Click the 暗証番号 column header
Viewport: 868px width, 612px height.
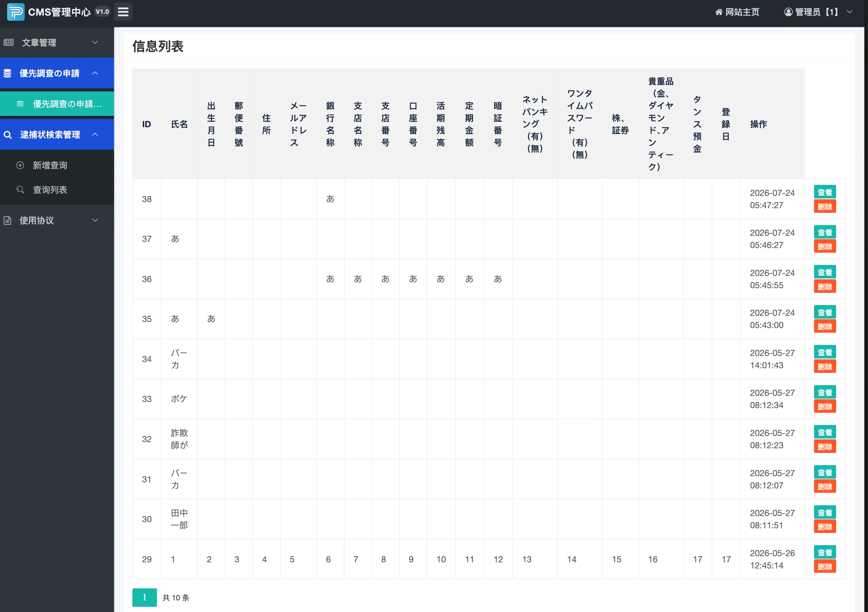(498, 124)
